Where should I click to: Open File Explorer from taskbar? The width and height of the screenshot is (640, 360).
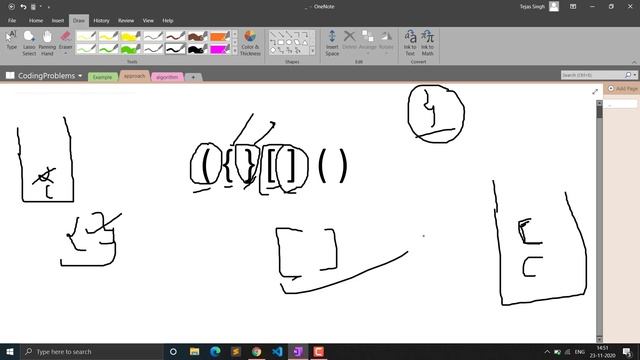click(194, 351)
